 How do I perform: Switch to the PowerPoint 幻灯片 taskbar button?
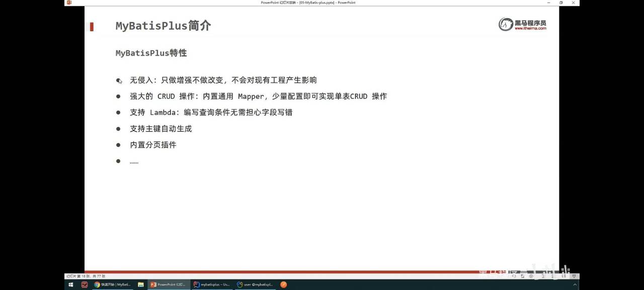(x=169, y=284)
